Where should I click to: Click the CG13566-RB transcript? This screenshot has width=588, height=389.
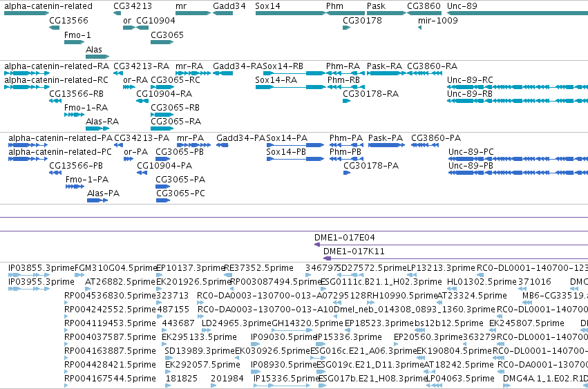pos(55,101)
